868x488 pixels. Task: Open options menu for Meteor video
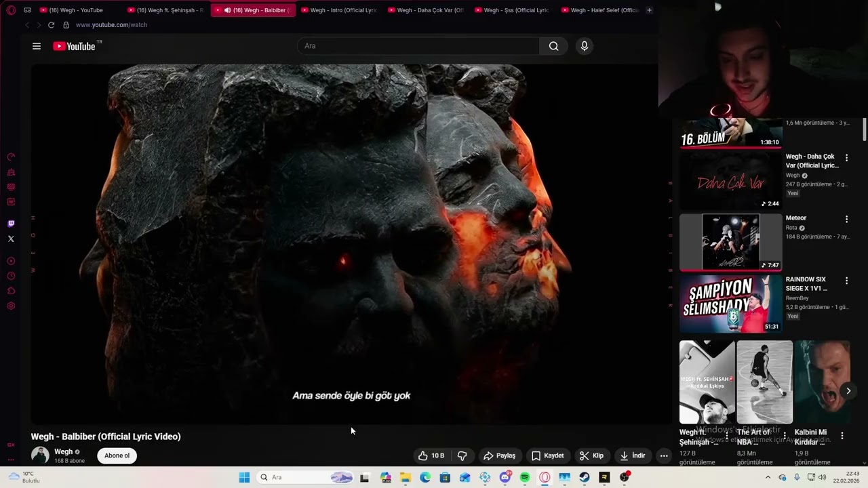tap(846, 220)
